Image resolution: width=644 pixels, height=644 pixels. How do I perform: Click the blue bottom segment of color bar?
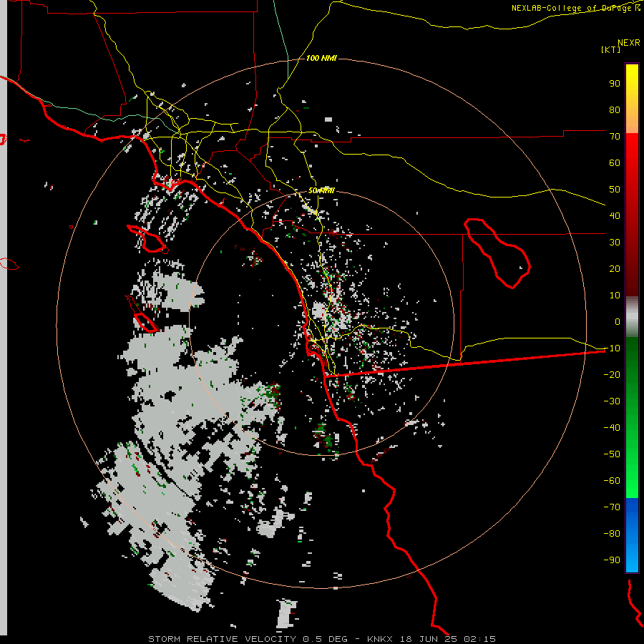coord(632,535)
